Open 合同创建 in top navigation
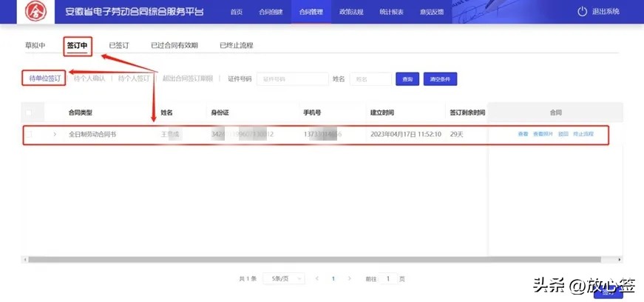This screenshot has height=302, width=644. tap(271, 12)
